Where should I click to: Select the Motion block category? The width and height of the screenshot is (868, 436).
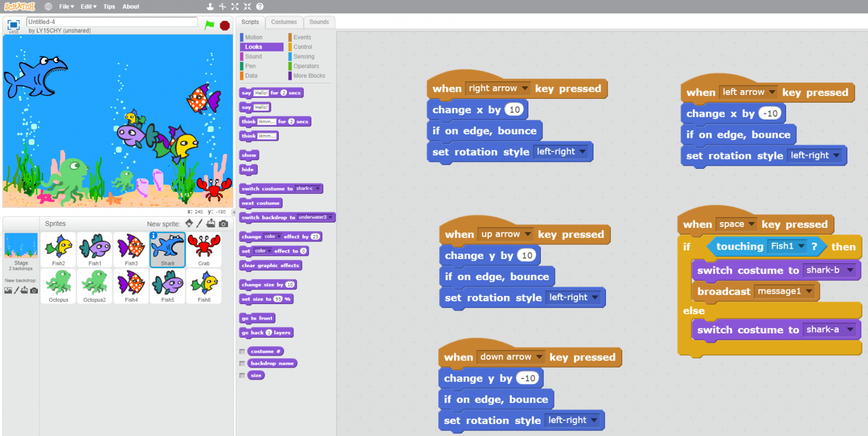click(x=253, y=37)
